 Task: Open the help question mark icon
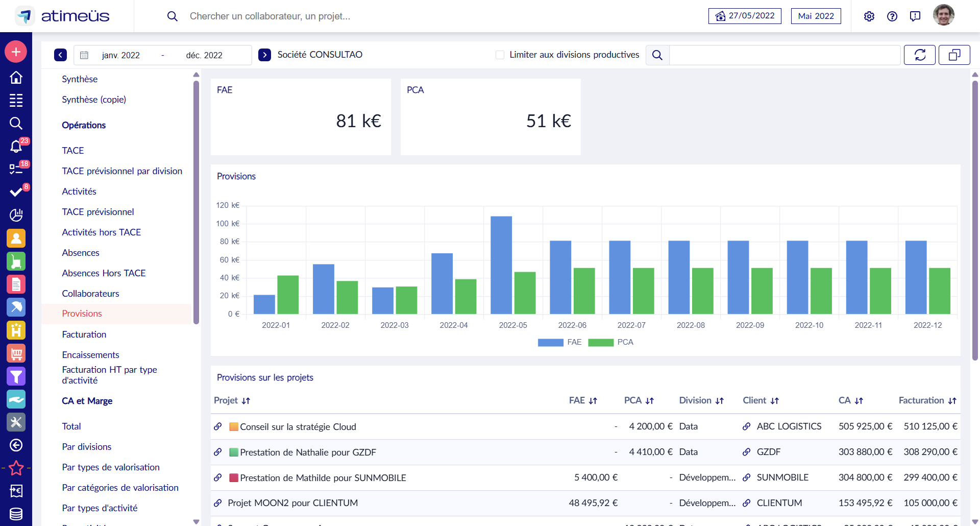(892, 16)
